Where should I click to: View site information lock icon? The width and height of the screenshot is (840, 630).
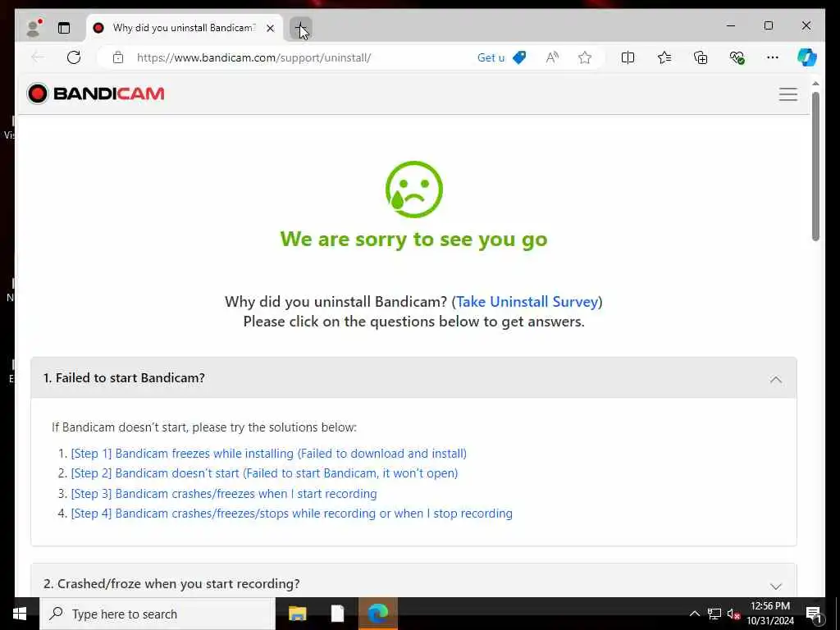coord(118,57)
